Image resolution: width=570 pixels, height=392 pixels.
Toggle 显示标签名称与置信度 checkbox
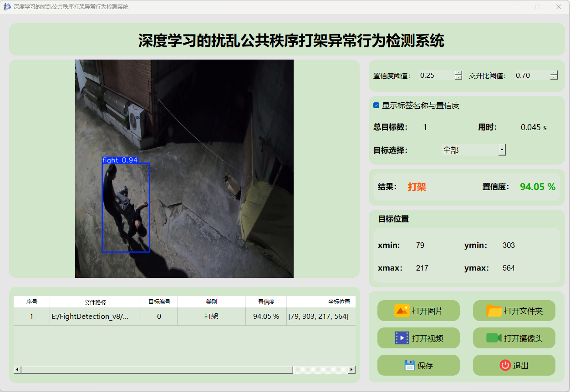tap(377, 106)
